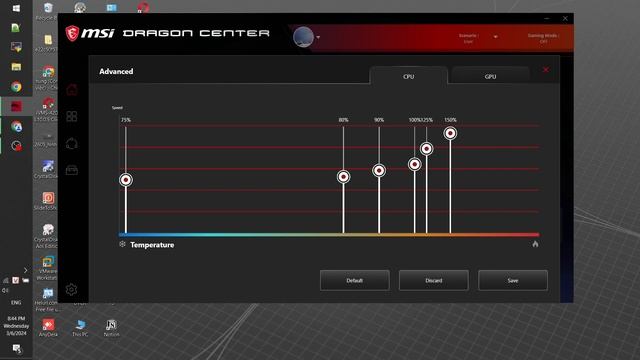Click the snowflake cold temperature icon
The image size is (640, 360).
tap(122, 244)
